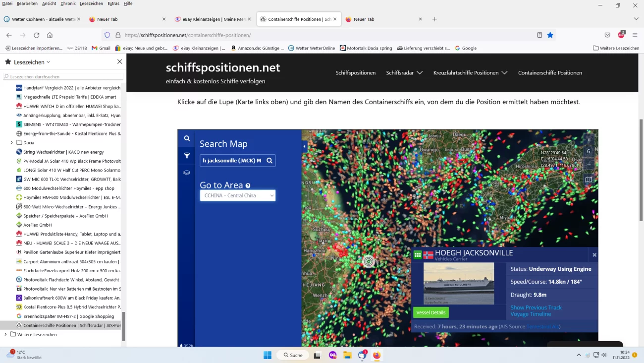Click the green fleet grid icon
Viewport: 644px width, 363px height.
pos(418,255)
